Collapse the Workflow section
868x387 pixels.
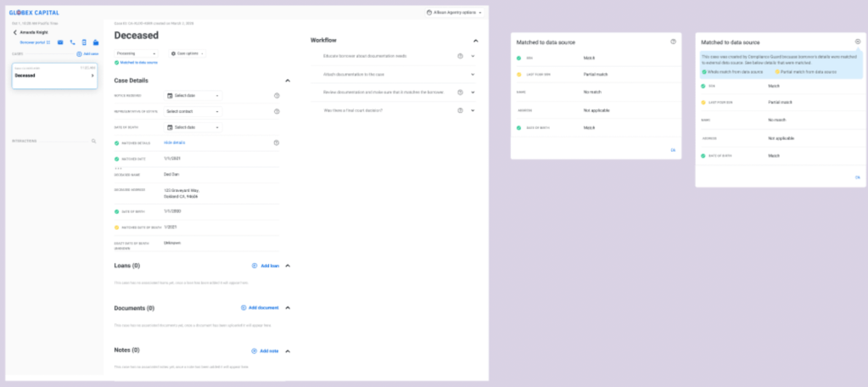[x=475, y=41]
